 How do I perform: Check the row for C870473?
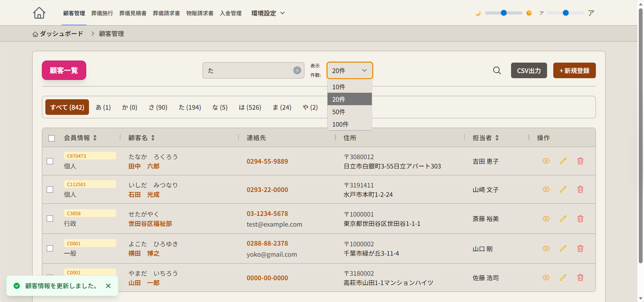coord(50,161)
